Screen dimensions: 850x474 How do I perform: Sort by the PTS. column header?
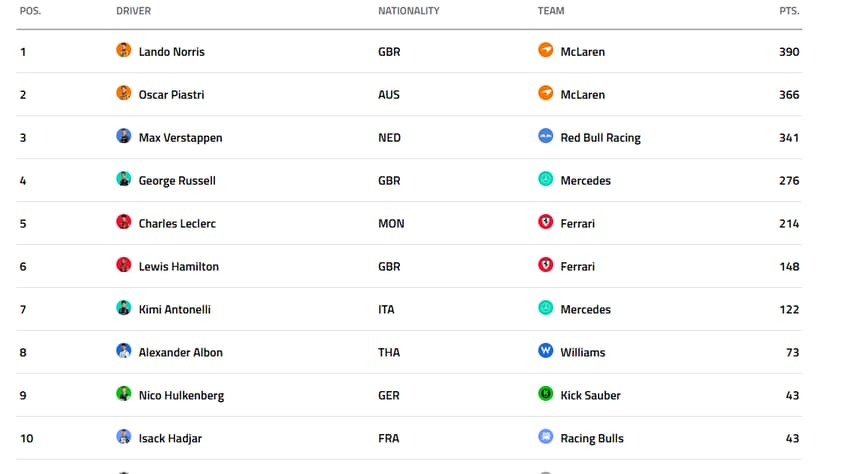[789, 11]
